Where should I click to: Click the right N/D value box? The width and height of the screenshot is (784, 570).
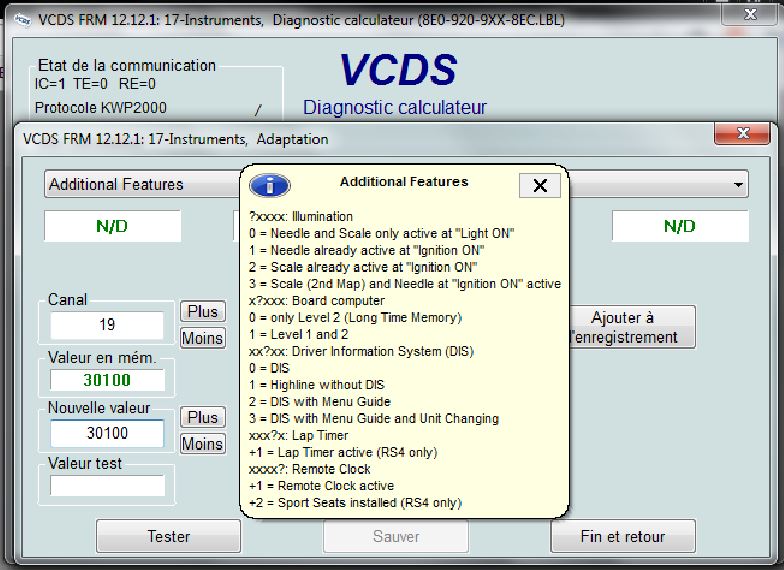point(680,226)
